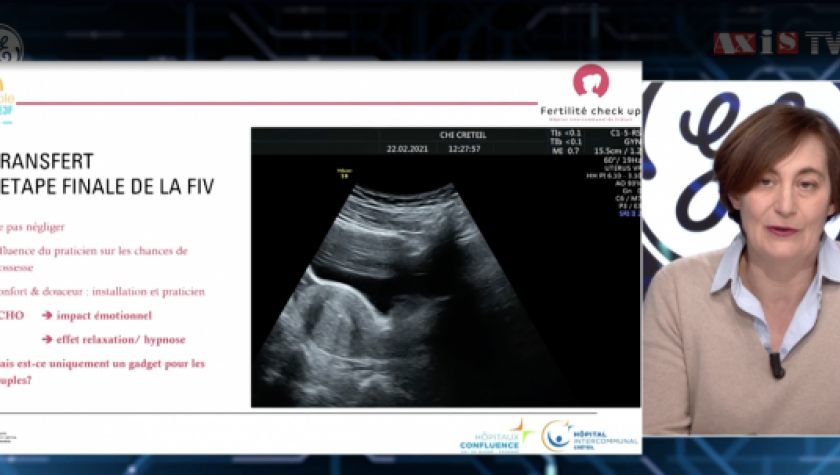The width and height of the screenshot is (840, 475).
Task: Click the 'effet relaxation/ hypnose' text
Action: click(121, 340)
